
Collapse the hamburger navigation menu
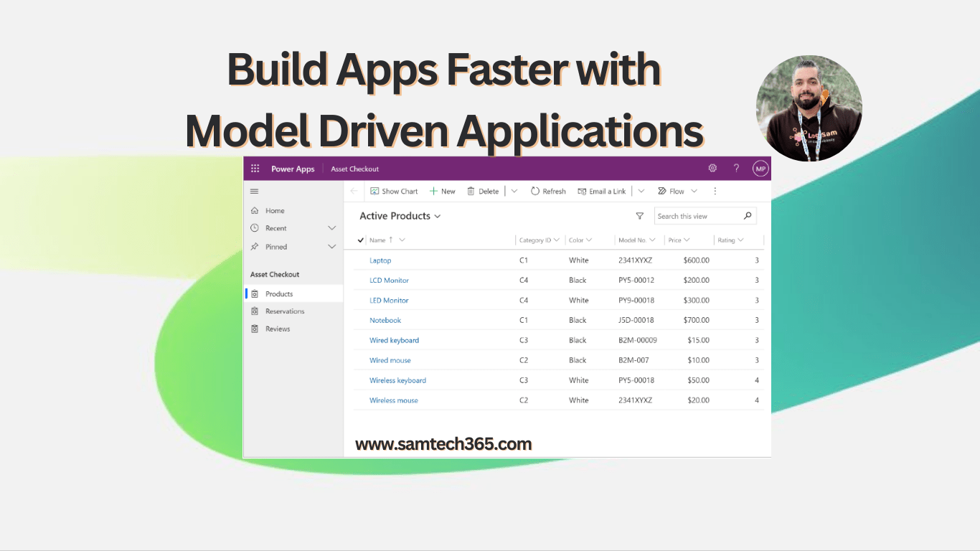click(254, 192)
